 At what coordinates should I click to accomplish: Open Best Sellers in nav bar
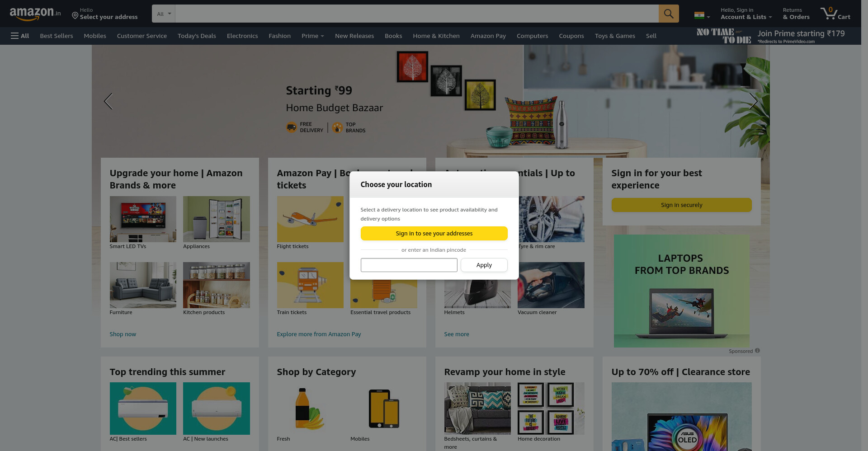click(57, 36)
